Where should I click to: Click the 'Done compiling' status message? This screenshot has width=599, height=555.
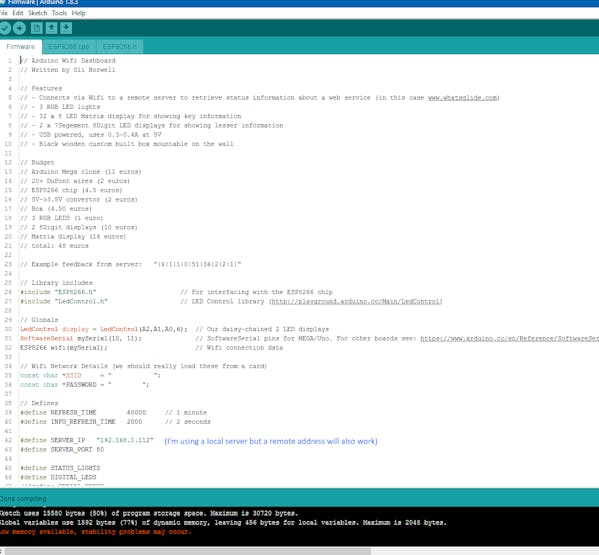click(23, 499)
